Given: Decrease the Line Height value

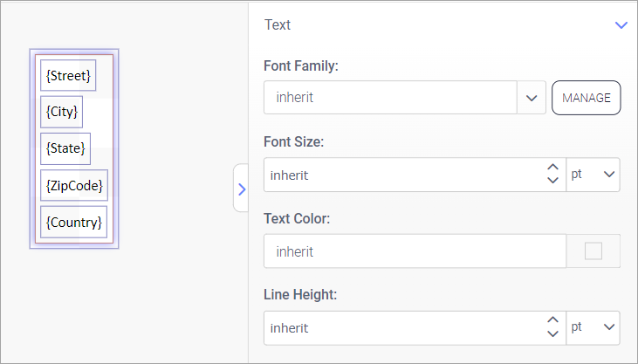Looking at the screenshot, I should click(x=552, y=334).
